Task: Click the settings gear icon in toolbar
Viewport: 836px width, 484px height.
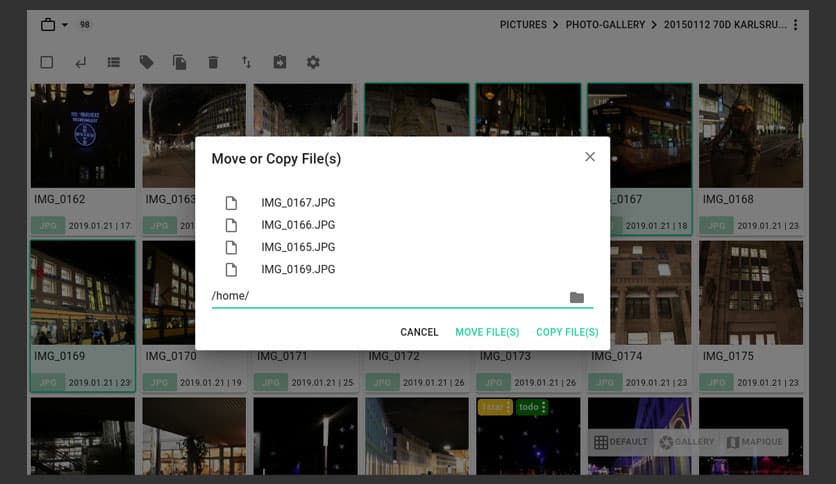Action: click(x=313, y=62)
